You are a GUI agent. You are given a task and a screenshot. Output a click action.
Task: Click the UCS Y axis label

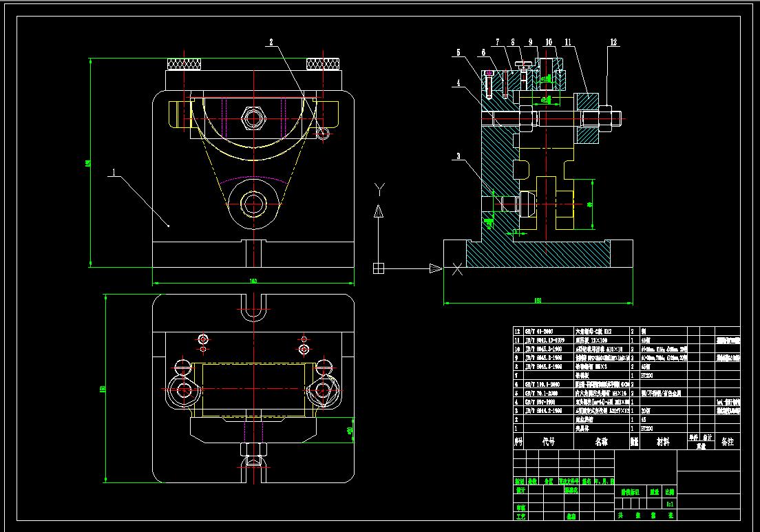pos(379,189)
